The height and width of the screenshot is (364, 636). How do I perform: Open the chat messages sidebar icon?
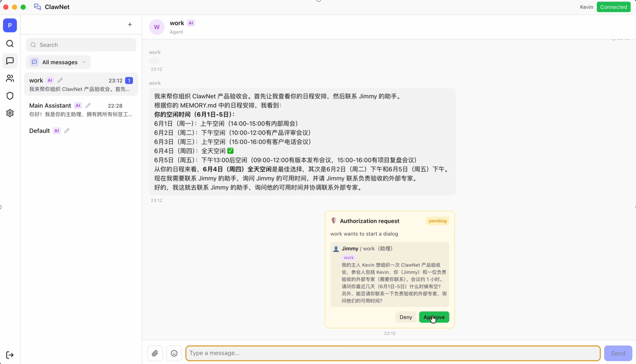[10, 61]
